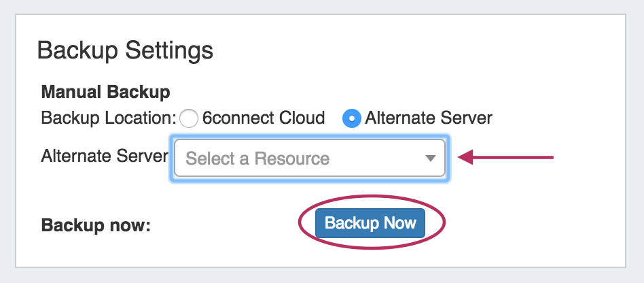Select the 6connect Cloud radio button
This screenshot has height=283, width=644.
(x=189, y=118)
